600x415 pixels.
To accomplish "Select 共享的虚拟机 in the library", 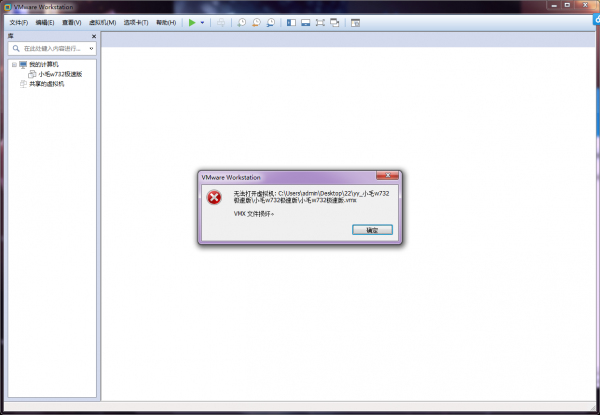I will [x=46, y=84].
